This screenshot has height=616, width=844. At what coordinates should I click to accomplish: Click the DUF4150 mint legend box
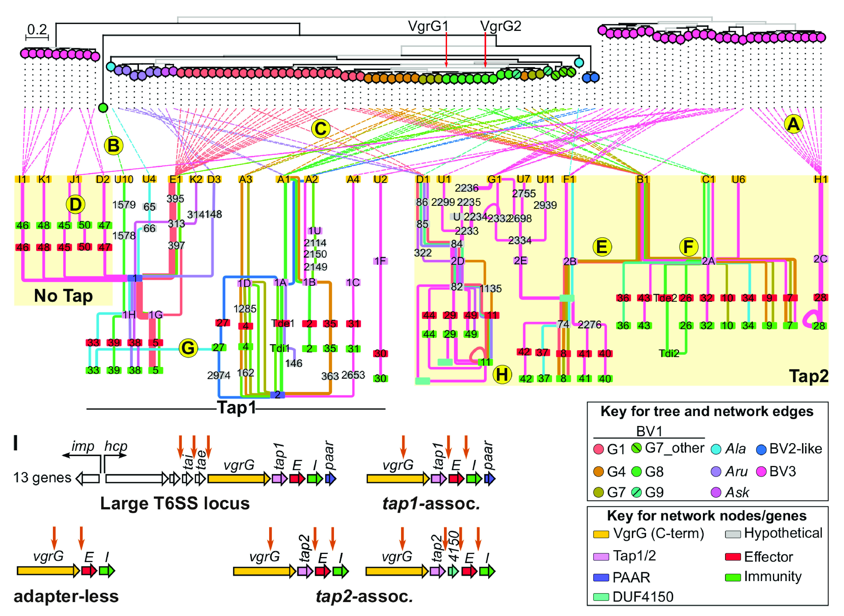pyautogui.click(x=601, y=597)
